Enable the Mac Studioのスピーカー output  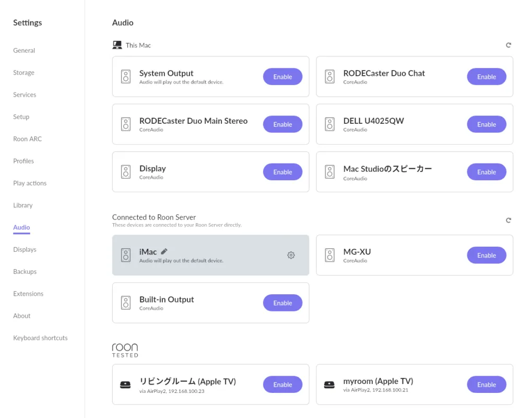[x=486, y=172]
